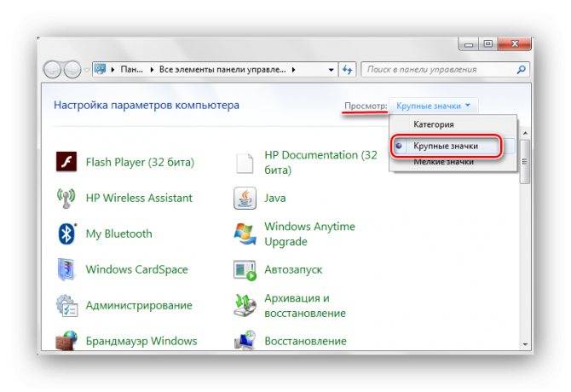571x392 pixels.
Task: Open the Администрирование gear icon
Action: coord(66,305)
